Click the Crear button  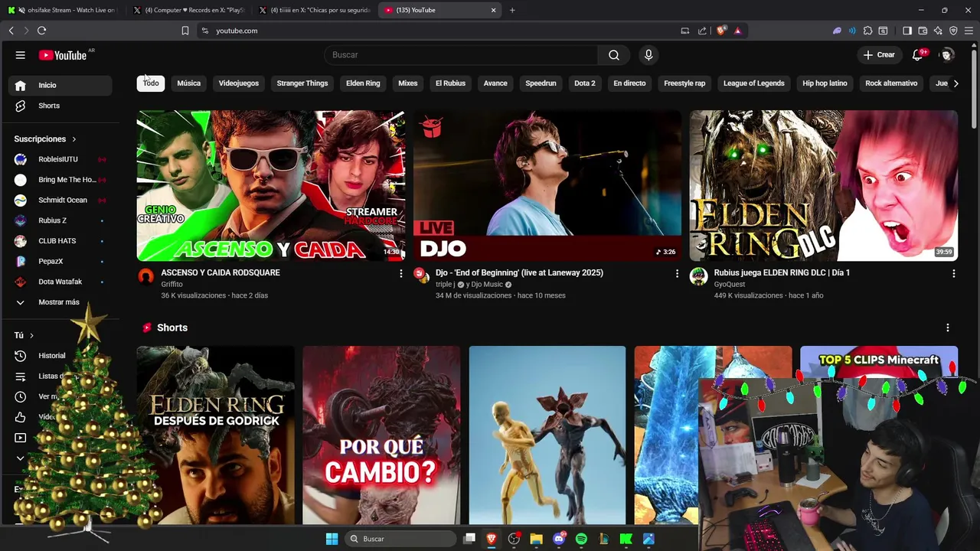pos(879,55)
